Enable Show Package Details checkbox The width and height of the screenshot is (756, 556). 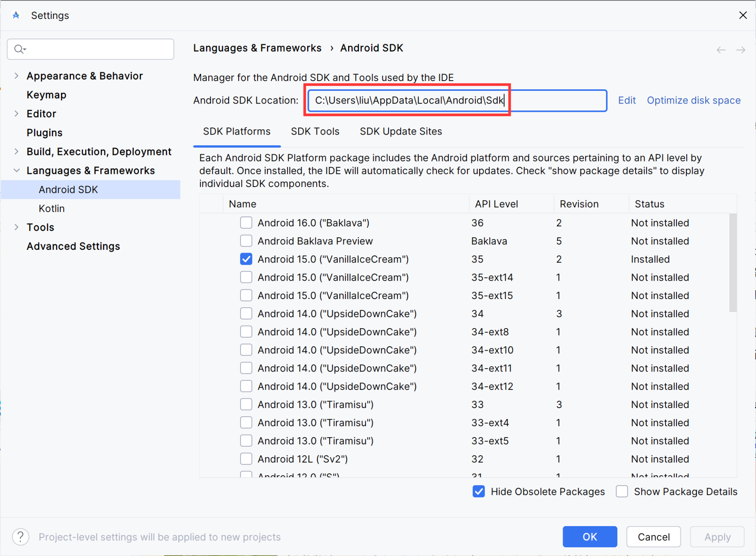point(622,491)
